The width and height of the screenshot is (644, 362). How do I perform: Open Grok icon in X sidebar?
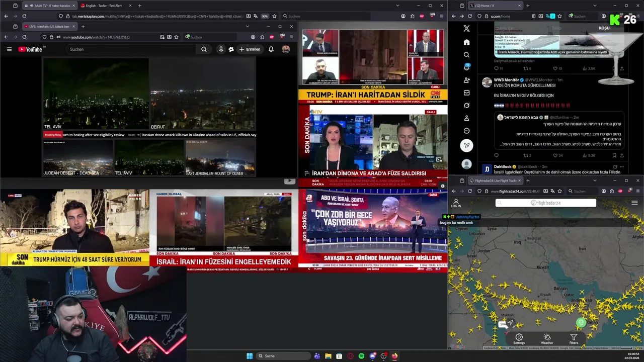pos(466,106)
